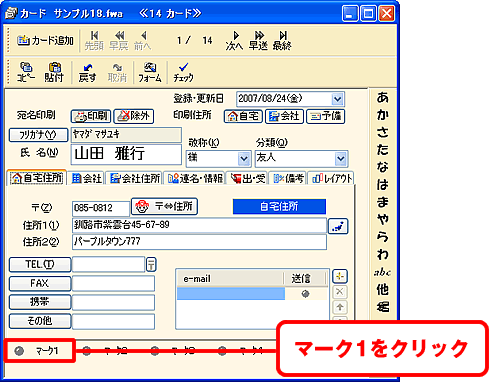Switch to the 会社 tab
This screenshot has height=382, width=500.
(x=87, y=179)
